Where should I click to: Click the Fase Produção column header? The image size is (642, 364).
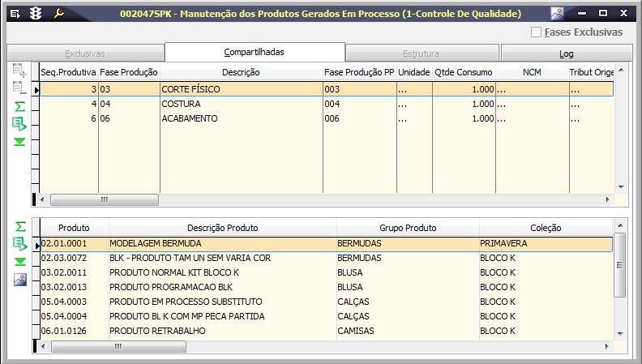coord(129,72)
